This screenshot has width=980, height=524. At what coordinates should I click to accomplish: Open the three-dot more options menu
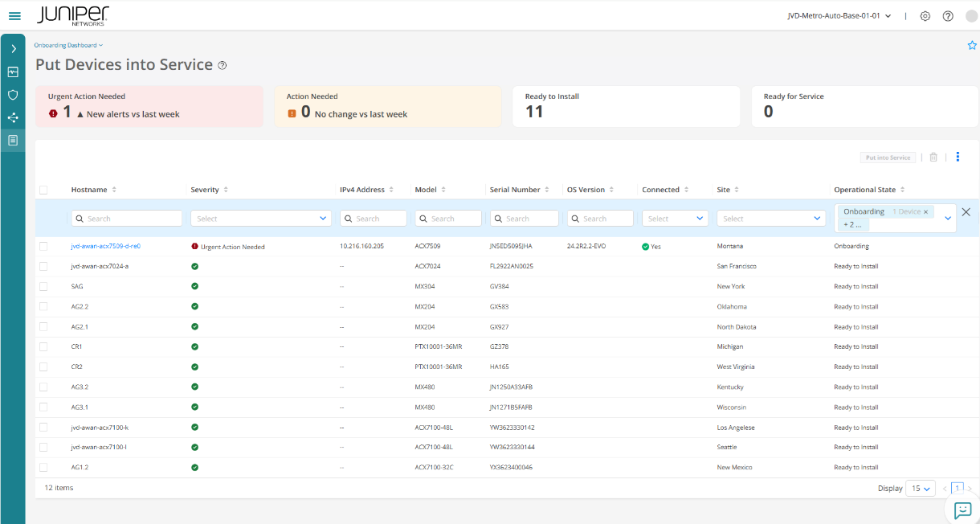(x=958, y=158)
